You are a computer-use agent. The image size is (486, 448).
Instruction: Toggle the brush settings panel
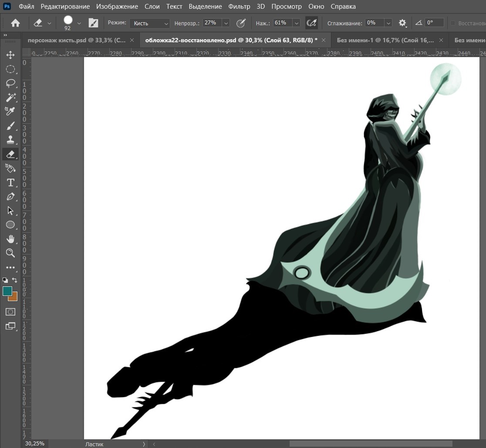click(x=93, y=23)
